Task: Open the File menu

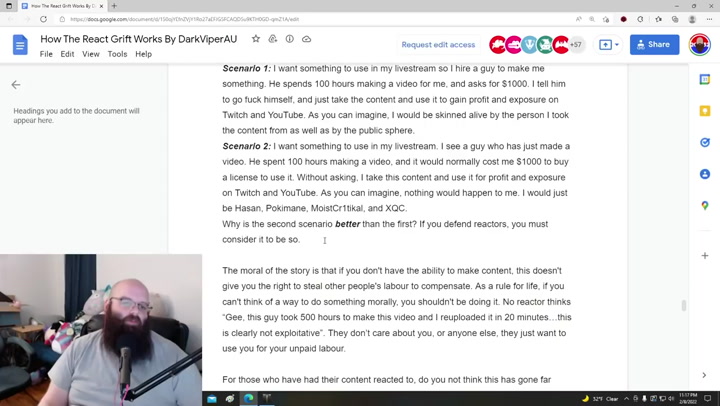Action: tap(46, 54)
